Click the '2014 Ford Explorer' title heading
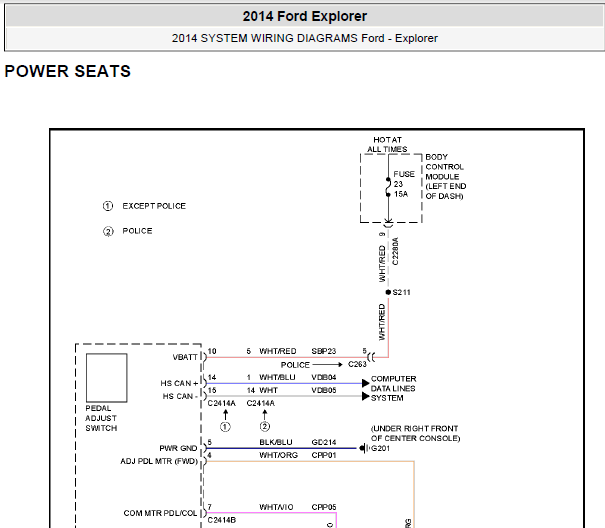The width and height of the screenshot is (605, 528). click(x=304, y=16)
